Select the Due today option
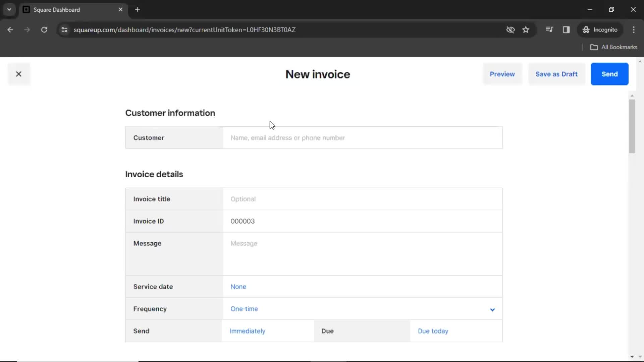This screenshot has height=362, width=644. pyautogui.click(x=433, y=330)
